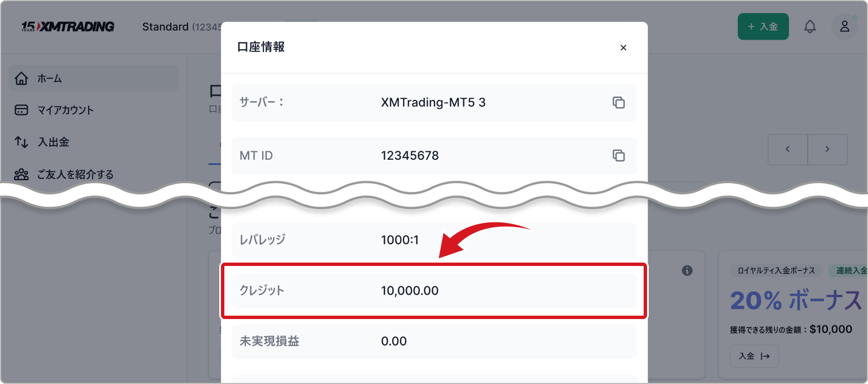The height and width of the screenshot is (384, 868).
Task: Copy the MT ID using the copy icon
Action: [x=619, y=156]
